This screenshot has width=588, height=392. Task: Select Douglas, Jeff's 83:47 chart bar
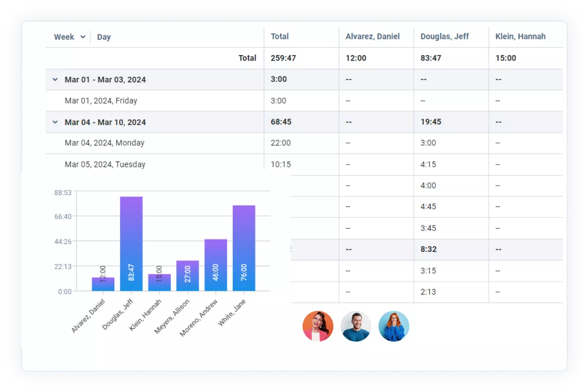131,243
